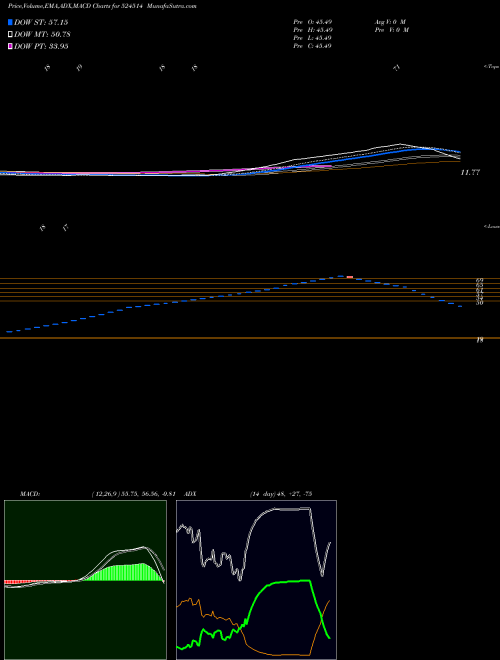500x660 pixels.
Task: Click the 'Pre O: 45.49' value
Action: 313,22
